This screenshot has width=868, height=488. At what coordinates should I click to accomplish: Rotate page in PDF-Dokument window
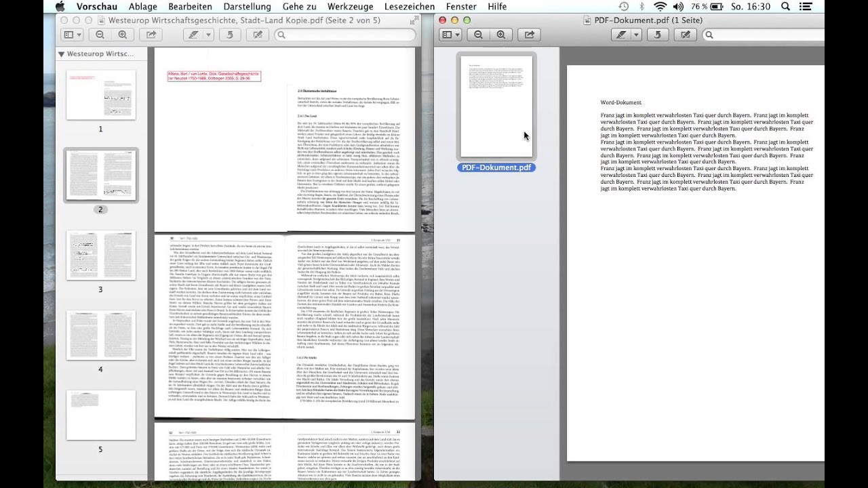(x=657, y=35)
